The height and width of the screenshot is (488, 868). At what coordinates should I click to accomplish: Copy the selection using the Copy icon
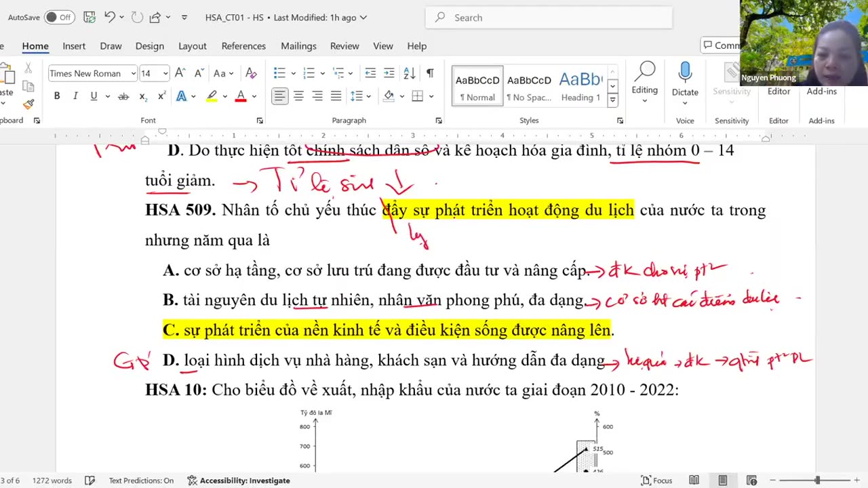[x=28, y=86]
